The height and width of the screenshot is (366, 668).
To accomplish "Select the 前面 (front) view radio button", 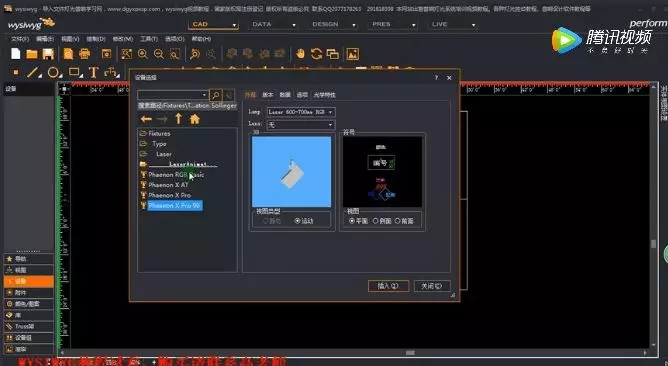I will pyautogui.click(x=397, y=221).
